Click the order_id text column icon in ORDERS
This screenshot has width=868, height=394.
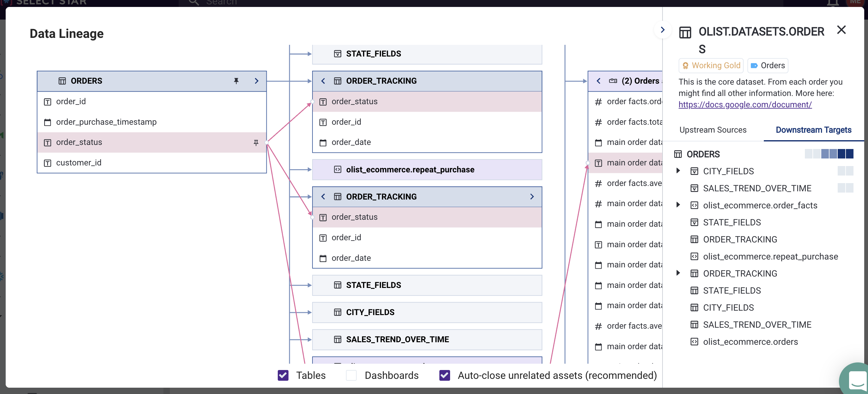[48, 102]
